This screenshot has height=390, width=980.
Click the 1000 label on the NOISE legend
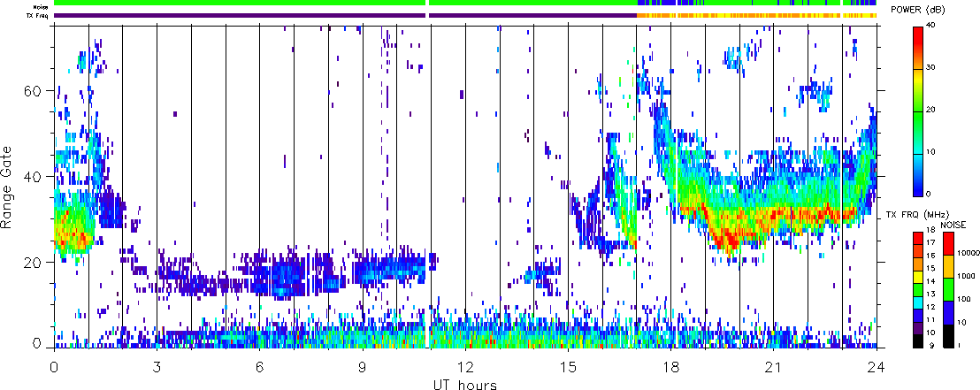(x=966, y=276)
